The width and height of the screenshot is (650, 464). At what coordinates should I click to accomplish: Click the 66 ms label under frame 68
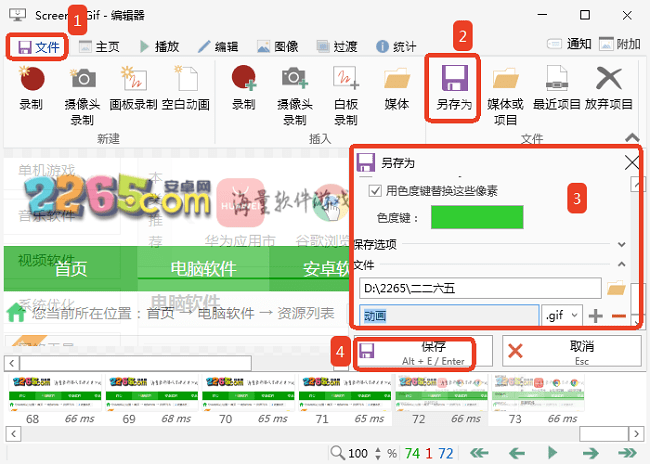pyautogui.click(x=80, y=419)
